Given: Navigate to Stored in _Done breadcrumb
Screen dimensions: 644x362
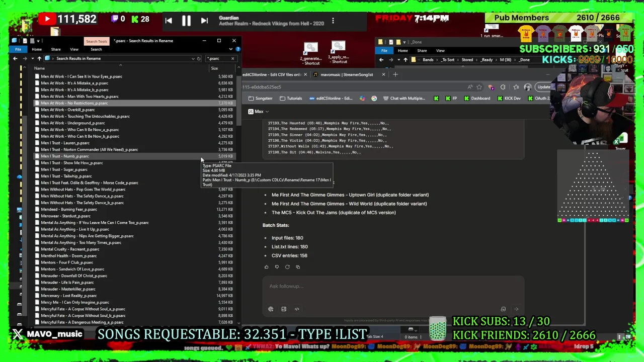Looking at the screenshot, I should coord(467,60).
